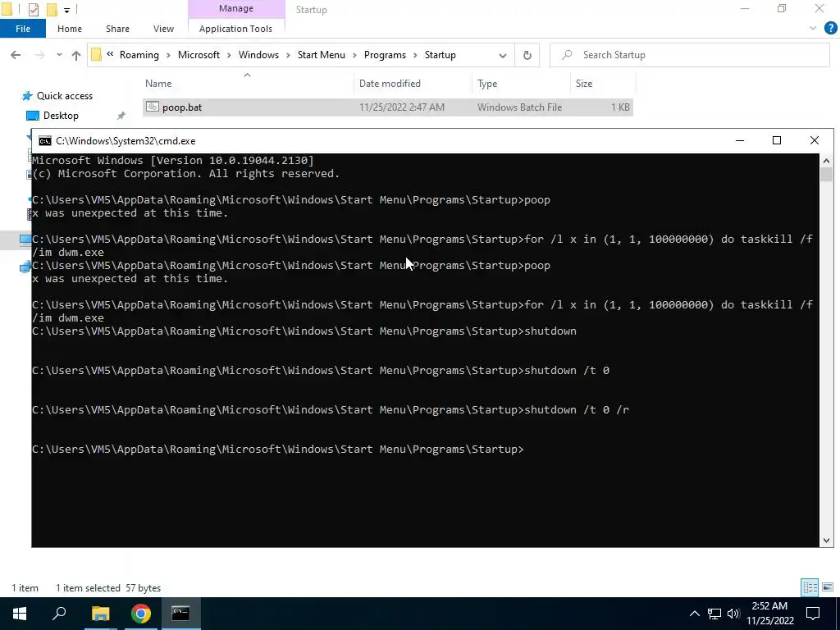This screenshot has width=840, height=630.
Task: Click Microsoft in the address breadcrumb
Action: 199,55
